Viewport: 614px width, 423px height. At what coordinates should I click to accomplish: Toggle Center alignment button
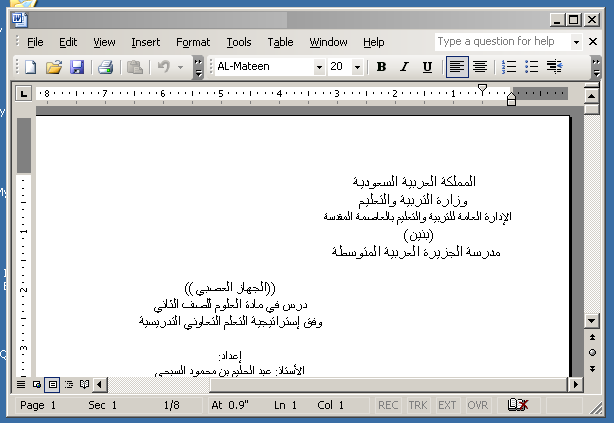480,67
